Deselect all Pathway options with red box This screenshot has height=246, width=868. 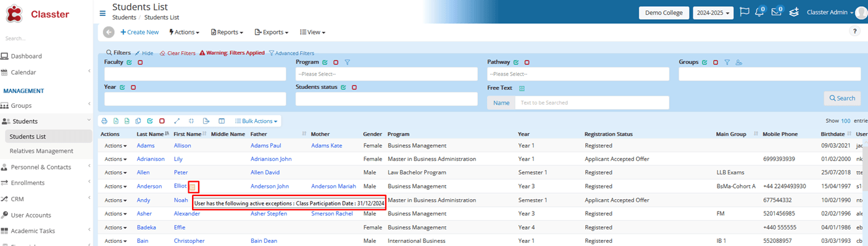(x=527, y=62)
